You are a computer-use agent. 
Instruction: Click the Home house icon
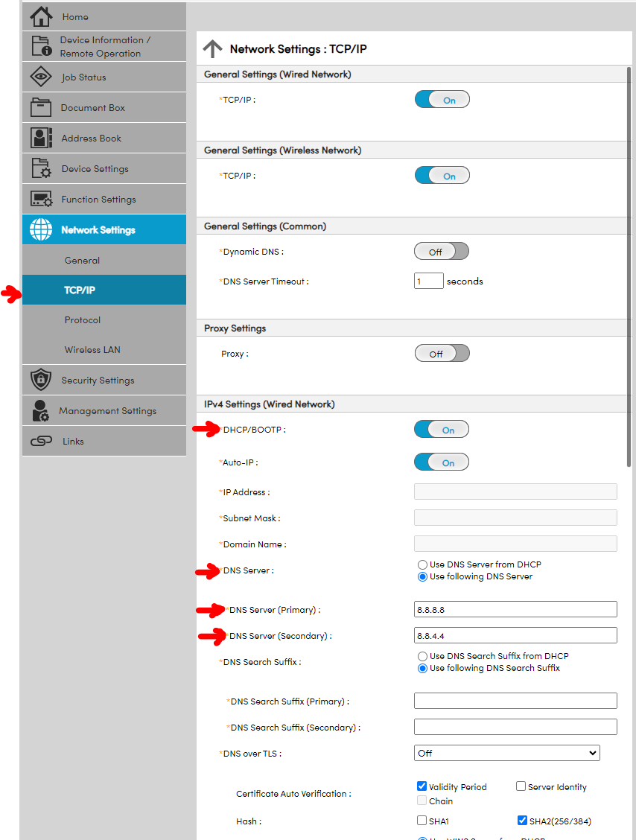pos(41,16)
